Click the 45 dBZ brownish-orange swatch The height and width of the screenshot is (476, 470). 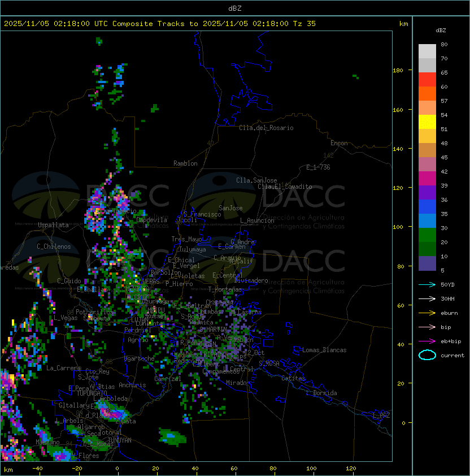click(427, 150)
